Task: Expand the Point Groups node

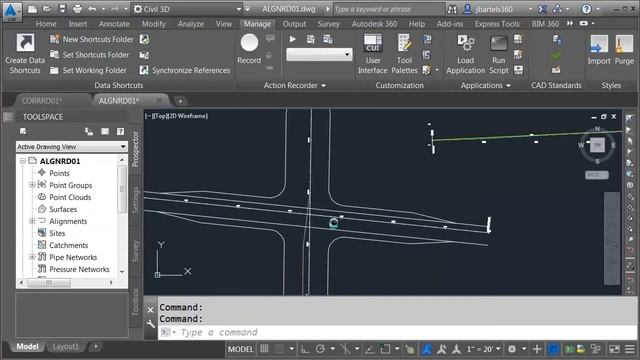Action: pyautogui.click(x=32, y=185)
